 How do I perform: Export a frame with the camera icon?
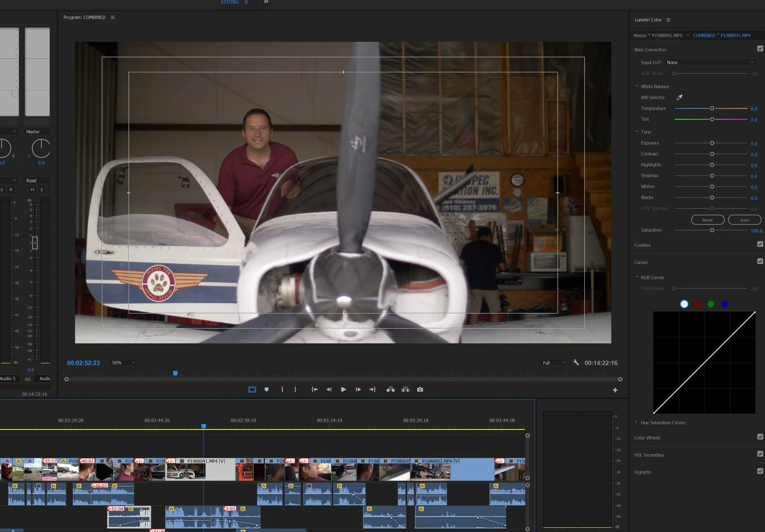click(x=420, y=389)
